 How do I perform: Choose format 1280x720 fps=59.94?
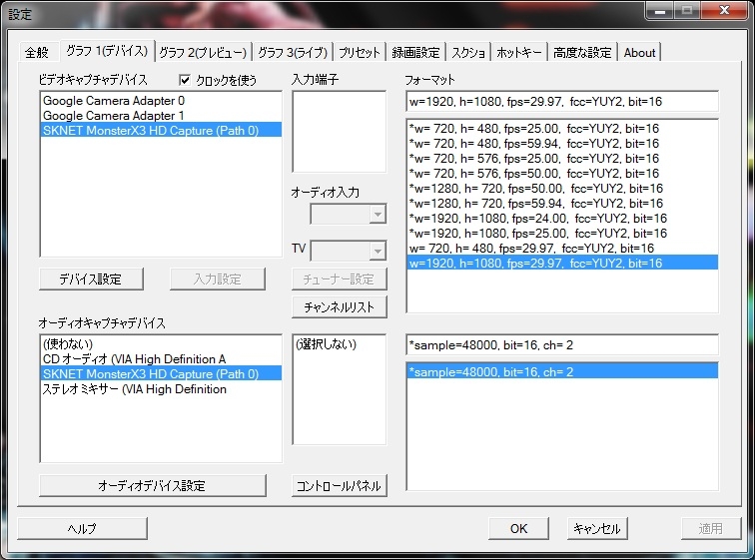(x=562, y=203)
